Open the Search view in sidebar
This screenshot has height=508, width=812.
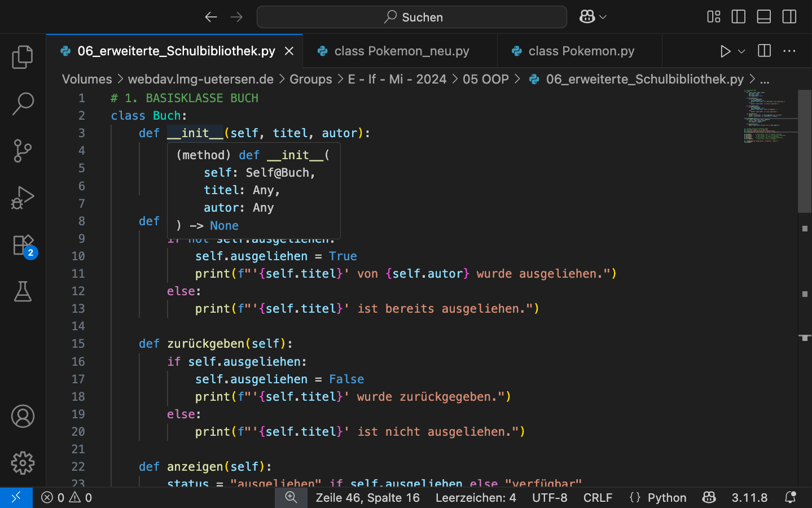[23, 104]
